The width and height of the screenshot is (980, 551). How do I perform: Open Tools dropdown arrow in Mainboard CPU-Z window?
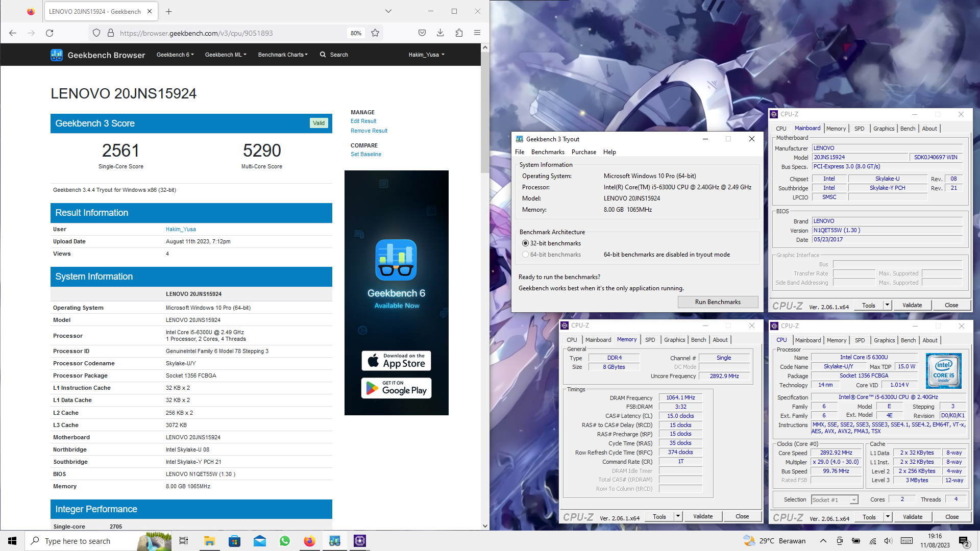888,305
